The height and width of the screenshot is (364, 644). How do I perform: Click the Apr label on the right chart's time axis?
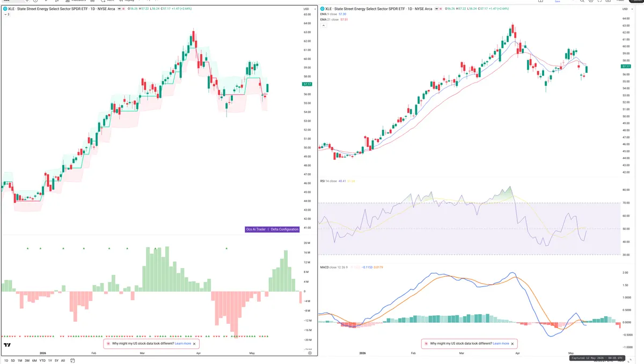tap(517, 353)
